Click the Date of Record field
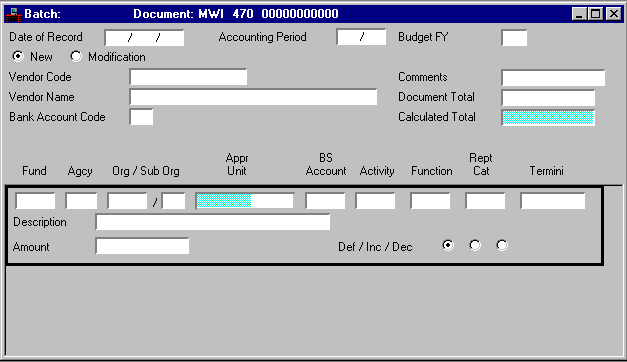 click(144, 38)
